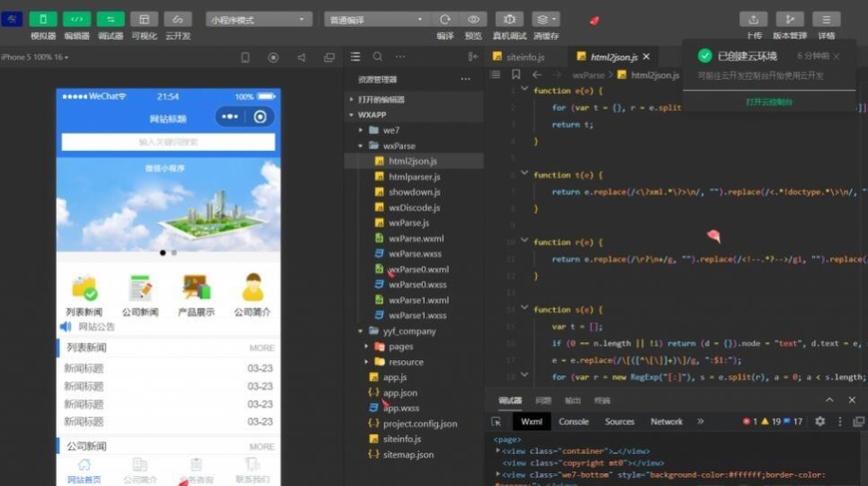The image size is (868, 486).
Task: Click MORE next to 列表新闻
Action: (261, 348)
